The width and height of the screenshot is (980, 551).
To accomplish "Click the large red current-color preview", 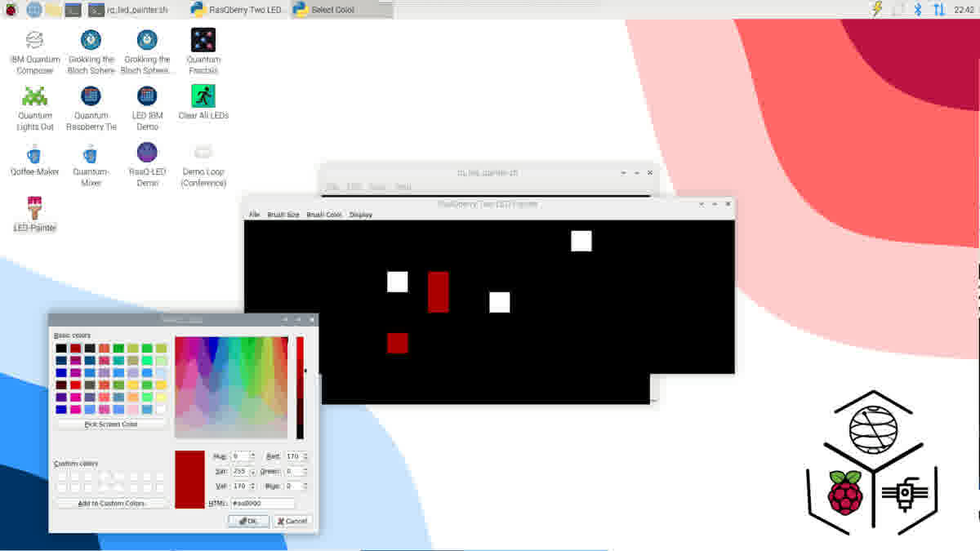I will [x=189, y=479].
